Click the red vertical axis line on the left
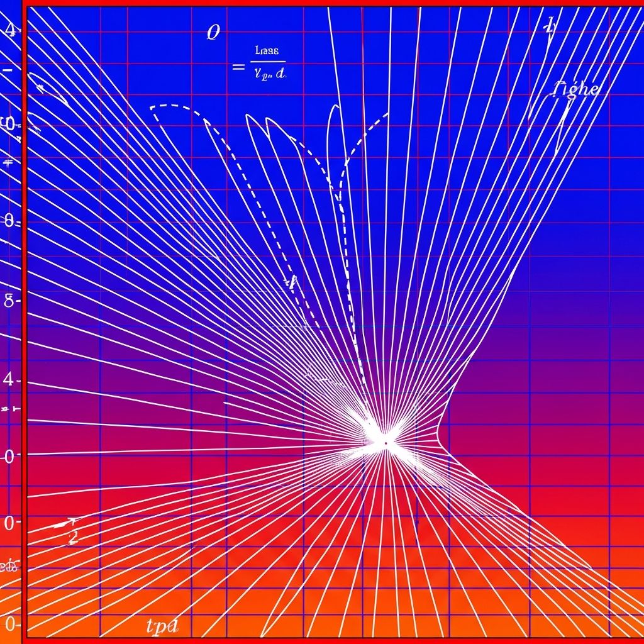Screen dimensions: 644x644 point(23,322)
